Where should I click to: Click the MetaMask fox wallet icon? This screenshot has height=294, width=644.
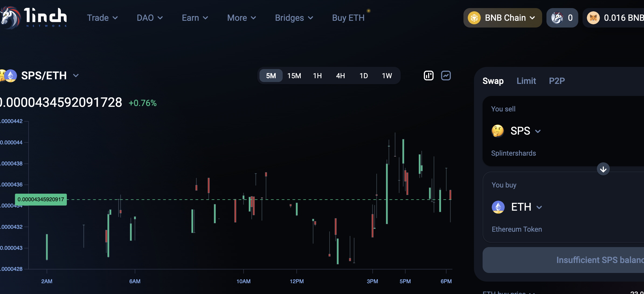click(593, 18)
